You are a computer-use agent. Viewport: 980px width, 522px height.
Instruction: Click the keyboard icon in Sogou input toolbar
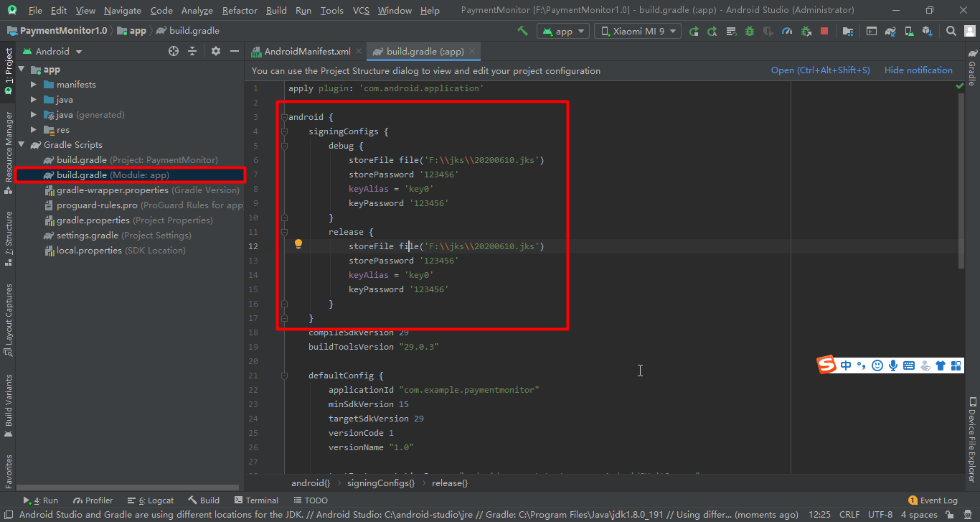click(x=908, y=365)
